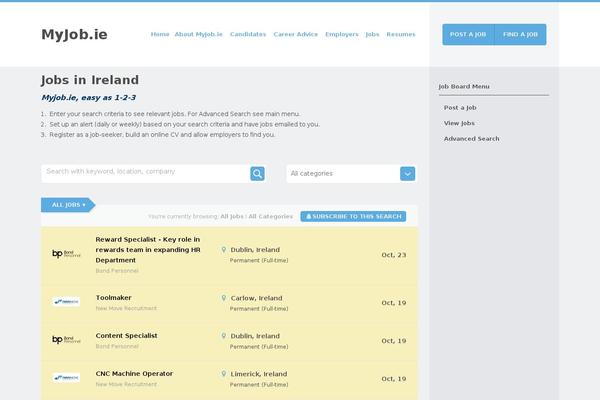This screenshot has width=600, height=400.
Task: Click the Oct, 23 date
Action: pyautogui.click(x=393, y=255)
